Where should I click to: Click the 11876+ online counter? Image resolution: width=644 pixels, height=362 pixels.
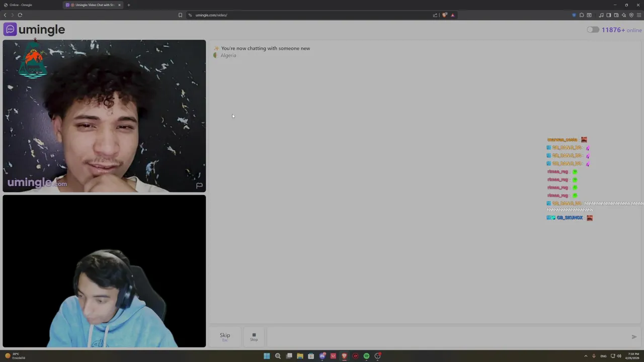pyautogui.click(x=621, y=30)
